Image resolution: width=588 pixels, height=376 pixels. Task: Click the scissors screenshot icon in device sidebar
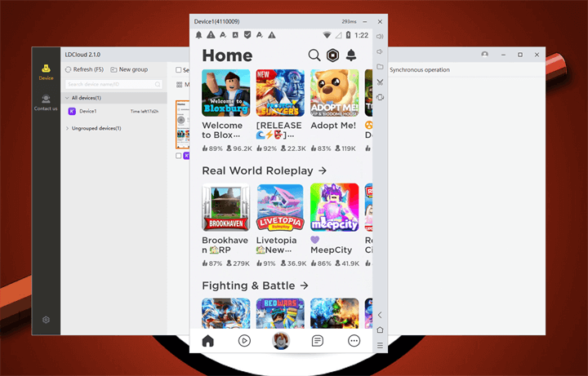(380, 82)
